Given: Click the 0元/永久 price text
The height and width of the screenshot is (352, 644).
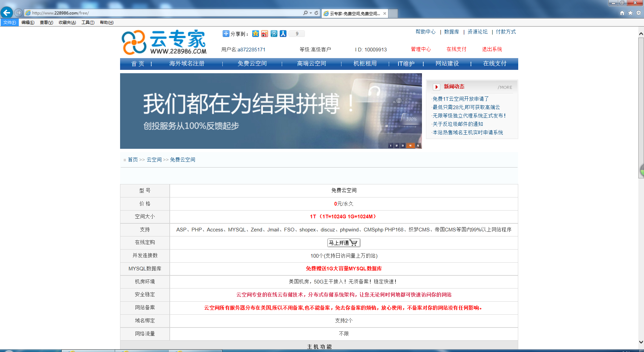Looking at the screenshot, I should coord(344,204).
